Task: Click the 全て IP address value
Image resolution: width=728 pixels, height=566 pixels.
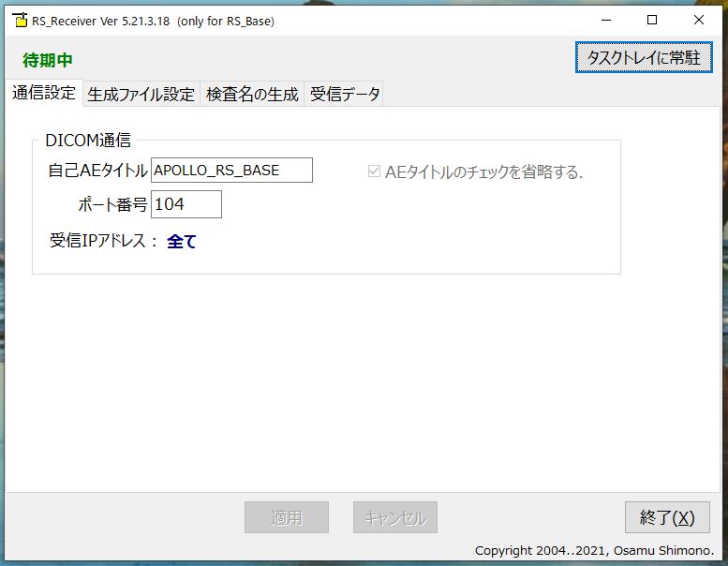Action: click(x=182, y=241)
